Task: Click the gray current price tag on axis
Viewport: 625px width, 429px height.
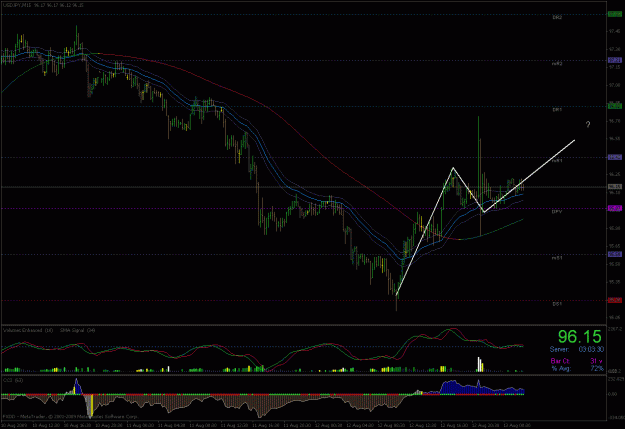Action: point(615,187)
